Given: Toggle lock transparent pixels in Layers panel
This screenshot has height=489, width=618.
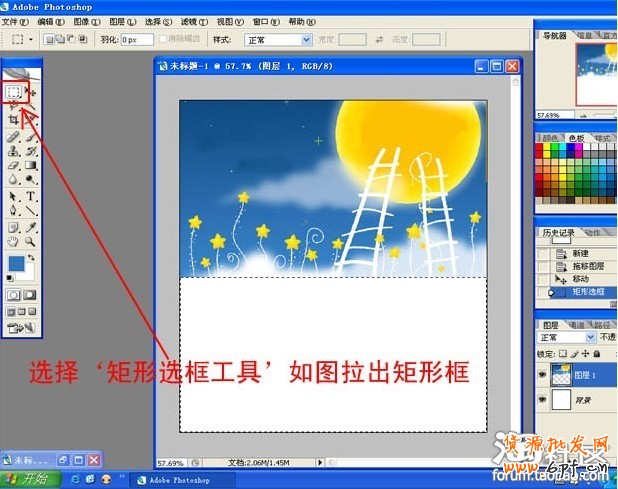Looking at the screenshot, I should click(x=563, y=354).
